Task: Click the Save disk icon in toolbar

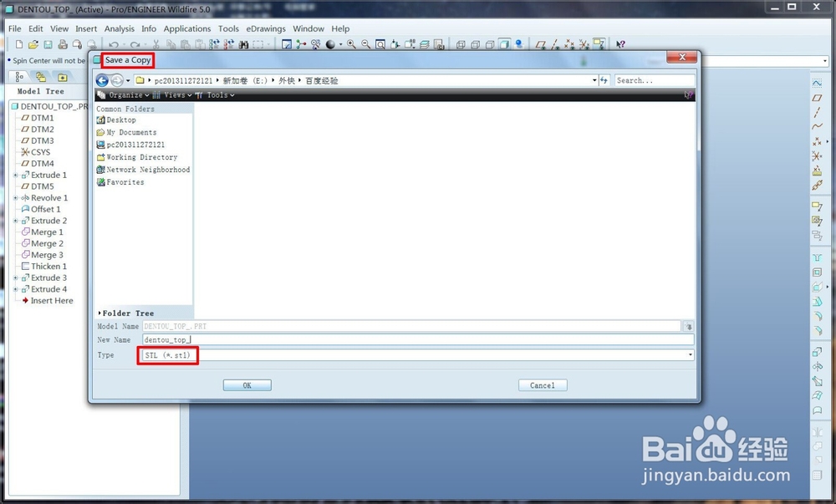Action: (x=48, y=44)
